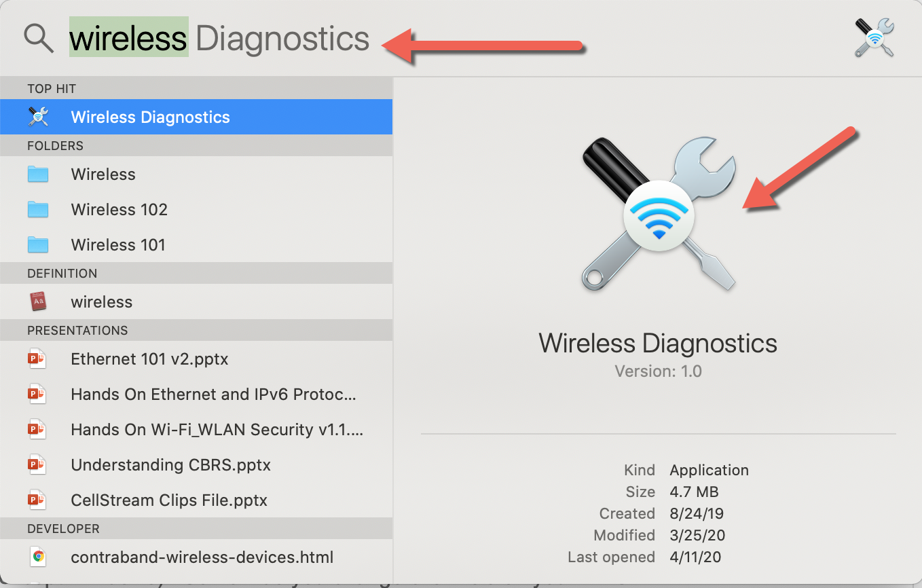Image resolution: width=922 pixels, height=588 pixels.
Task: Click the Wireless Diagnostics title in preview pane
Action: [x=658, y=343]
